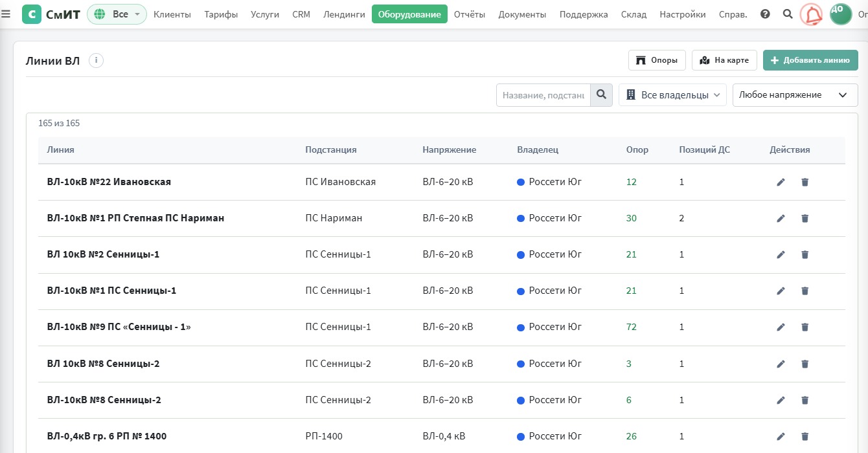This screenshot has width=868, height=453.
Task: Show lines На карте
Action: (724, 60)
